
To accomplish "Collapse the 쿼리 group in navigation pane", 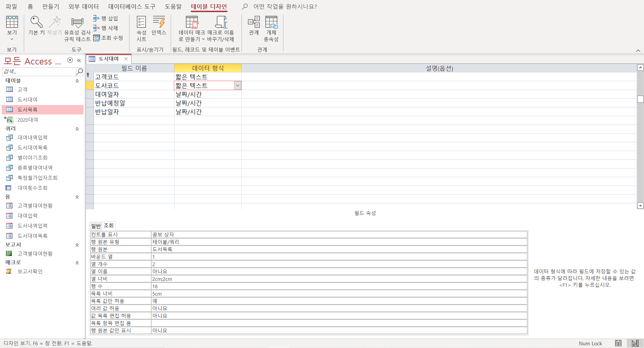I will click(77, 129).
